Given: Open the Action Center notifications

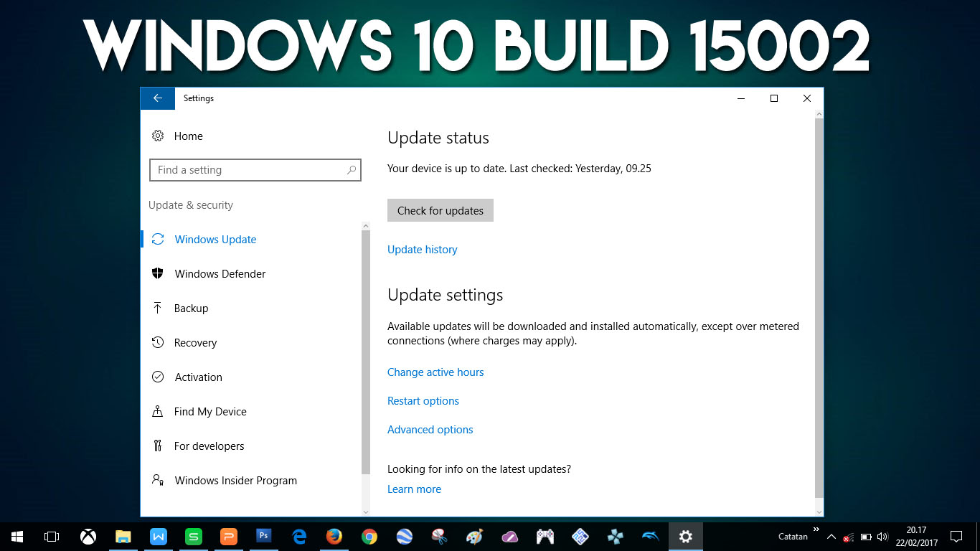Looking at the screenshot, I should click(x=956, y=537).
